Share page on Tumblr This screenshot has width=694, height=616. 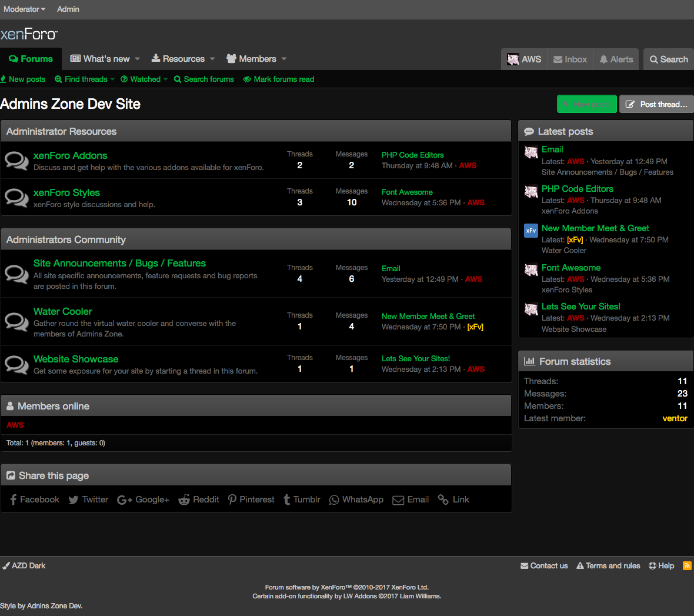302,500
